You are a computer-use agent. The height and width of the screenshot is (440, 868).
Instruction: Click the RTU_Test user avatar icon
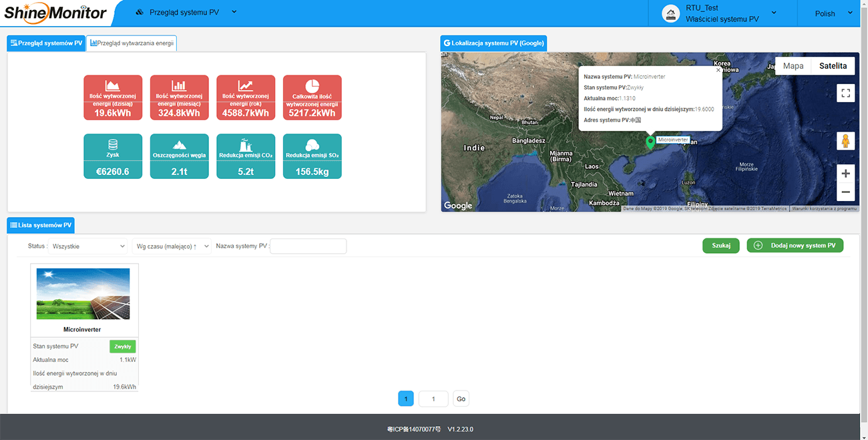670,13
